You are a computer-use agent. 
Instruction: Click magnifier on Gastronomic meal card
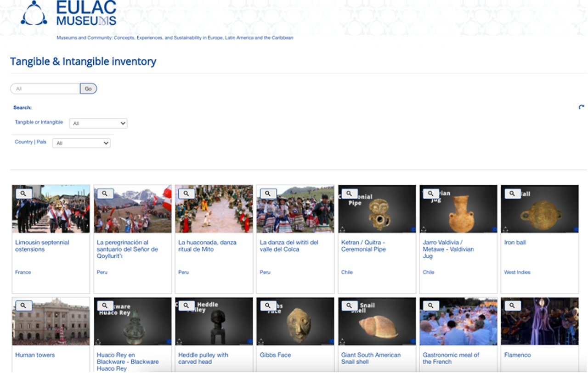click(430, 306)
